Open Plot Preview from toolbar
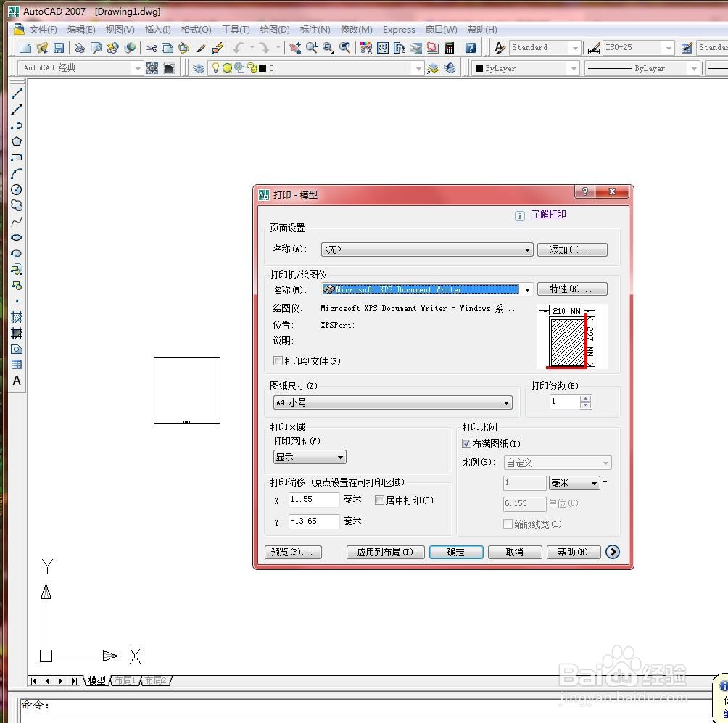 click(96, 48)
